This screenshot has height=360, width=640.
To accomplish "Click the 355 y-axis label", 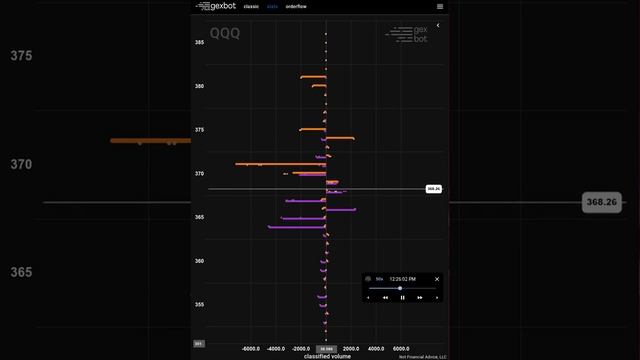I will click(x=199, y=304).
